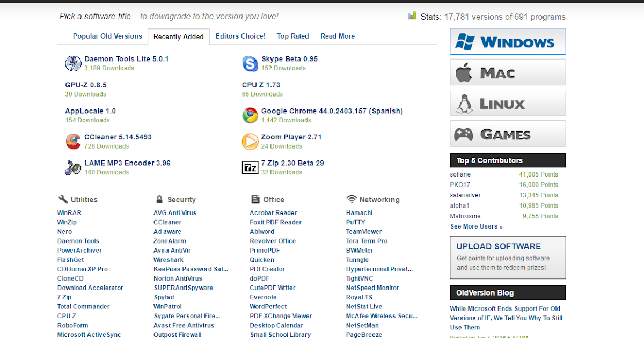Open Nero in Utilities list
The height and width of the screenshot is (338, 644).
(65, 232)
